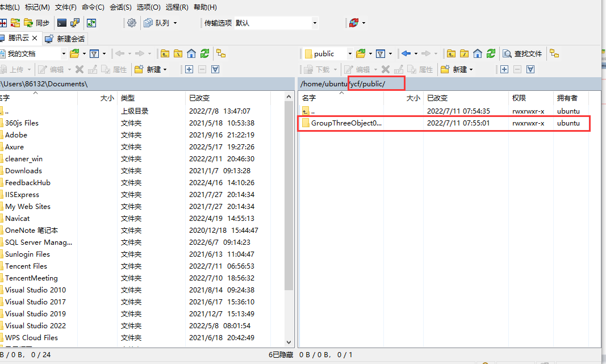Open a local terminal via the console icon
Screen dimensions: 606x364
tap(61, 23)
